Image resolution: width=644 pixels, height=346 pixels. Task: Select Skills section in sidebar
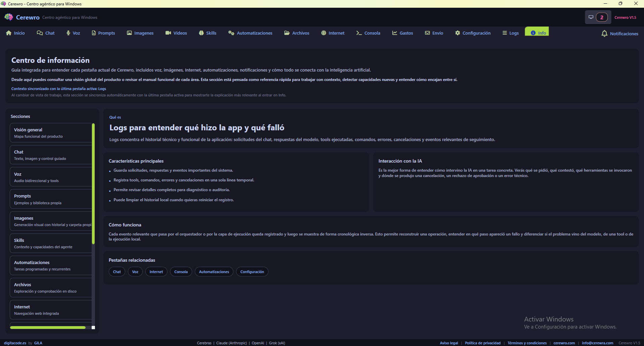(x=51, y=243)
